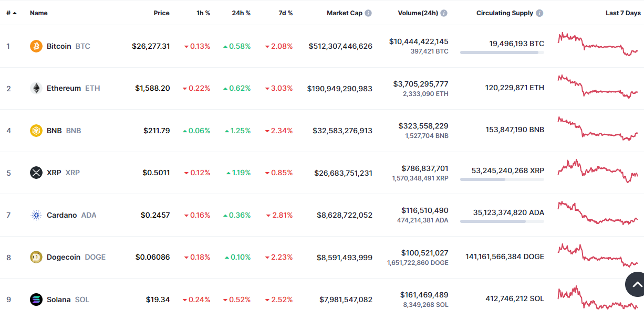Click Cardano price $0.2457
The width and height of the screenshot is (644, 320).
[155, 215]
